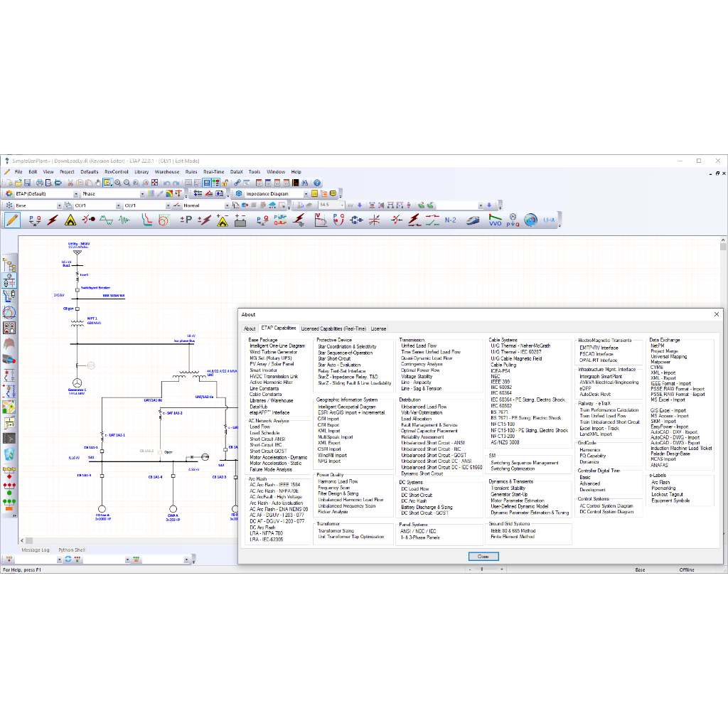The width and height of the screenshot is (728, 728).
Task: Click 'AC Arc Flash - IEEE 1584' text
Action: (275, 485)
